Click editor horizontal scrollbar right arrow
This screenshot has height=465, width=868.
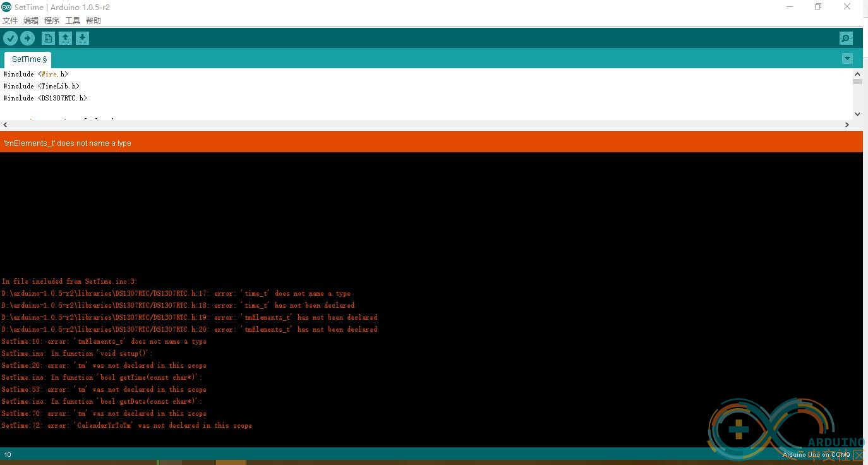[847, 125]
